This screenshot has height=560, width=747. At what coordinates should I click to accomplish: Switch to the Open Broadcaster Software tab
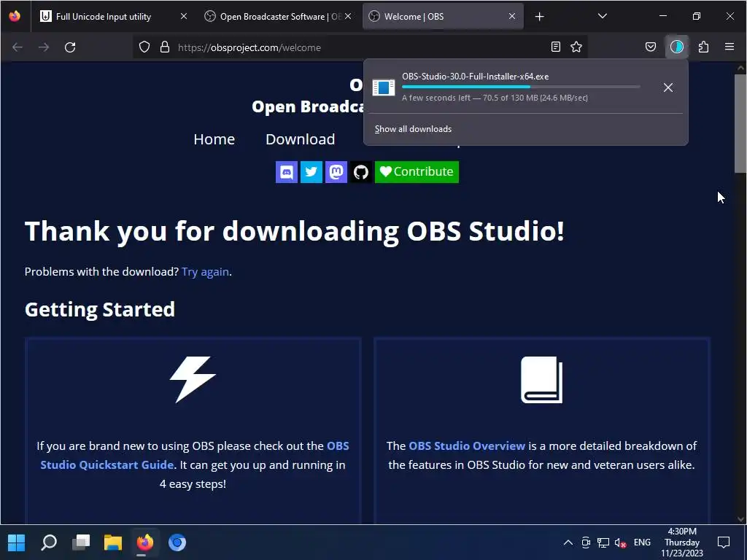(278, 17)
